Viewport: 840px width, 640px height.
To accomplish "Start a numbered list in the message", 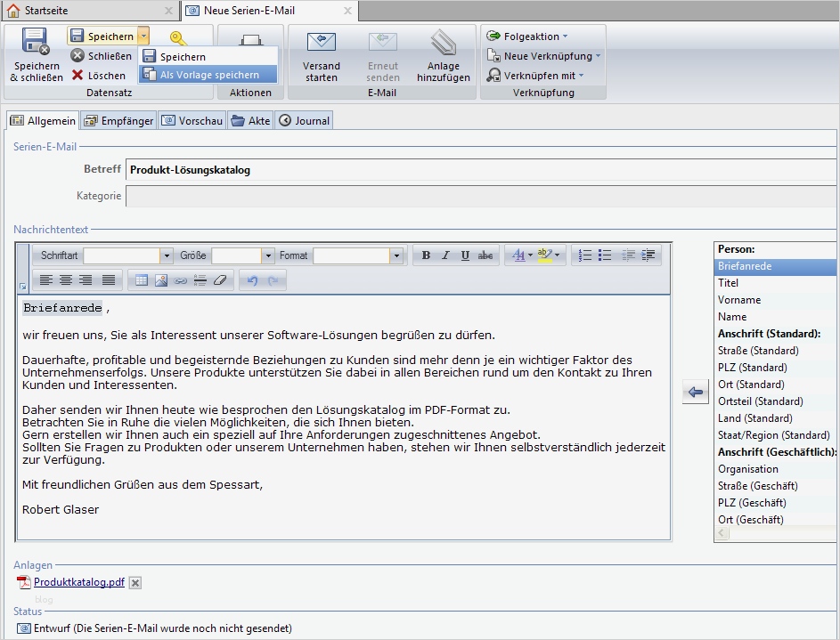I will 583,255.
